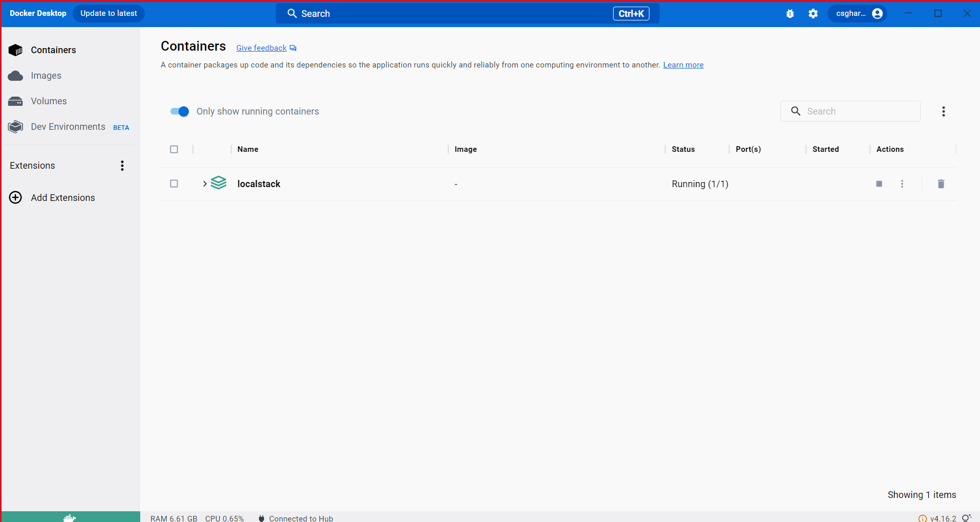
Task: Close the Docker Desktop window
Action: coord(967,13)
